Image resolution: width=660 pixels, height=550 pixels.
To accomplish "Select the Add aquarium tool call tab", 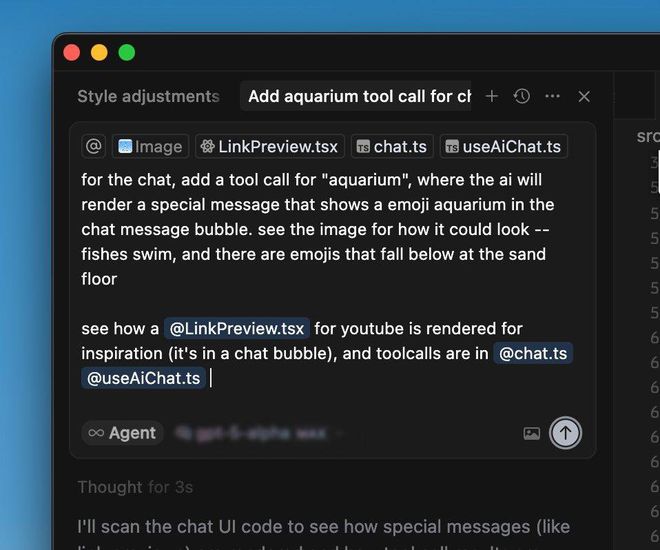I will [359, 96].
